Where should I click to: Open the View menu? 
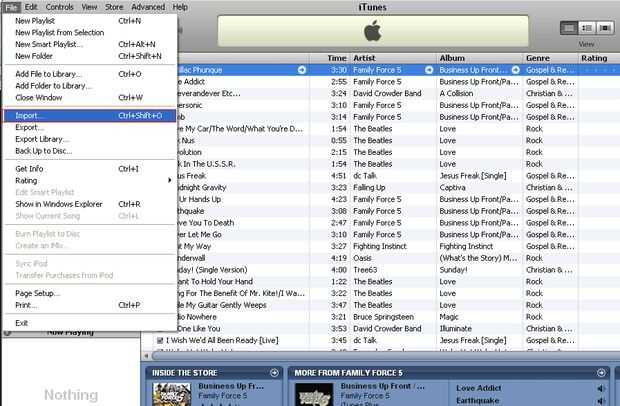coord(89,7)
